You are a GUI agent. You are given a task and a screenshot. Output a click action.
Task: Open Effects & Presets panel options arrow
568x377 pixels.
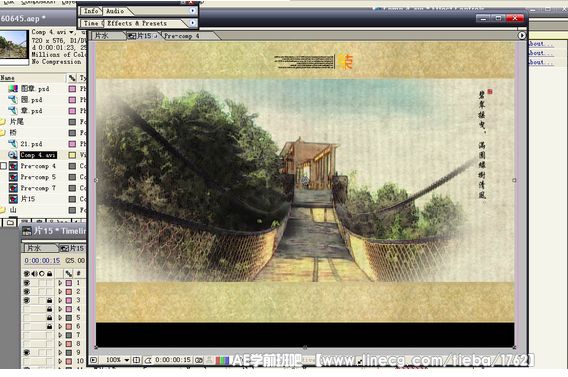click(192, 23)
